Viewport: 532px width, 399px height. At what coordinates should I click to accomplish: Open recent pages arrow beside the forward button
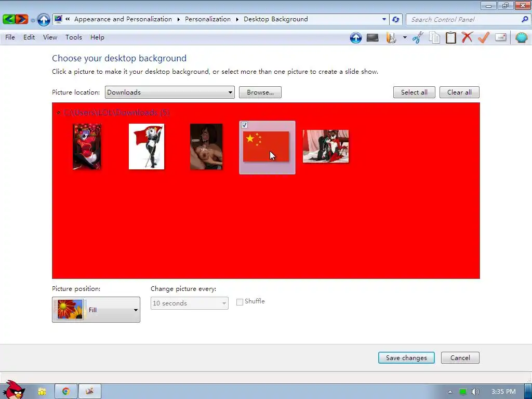point(33,20)
